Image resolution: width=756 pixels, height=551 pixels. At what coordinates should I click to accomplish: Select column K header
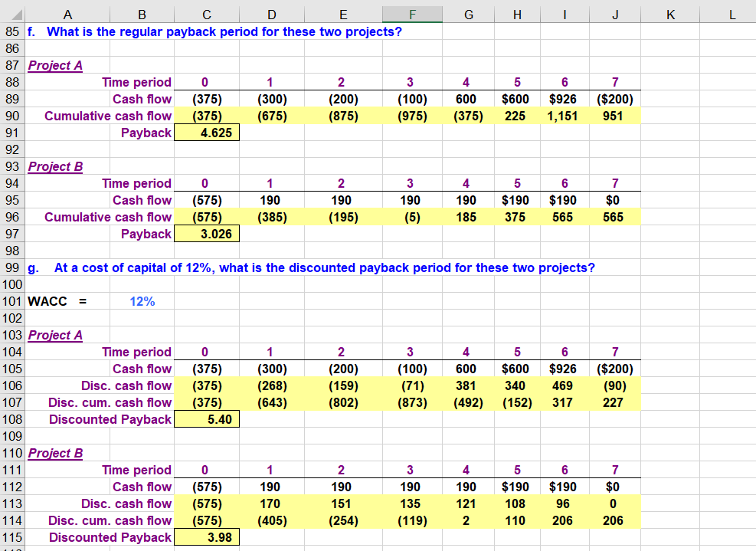(x=670, y=15)
